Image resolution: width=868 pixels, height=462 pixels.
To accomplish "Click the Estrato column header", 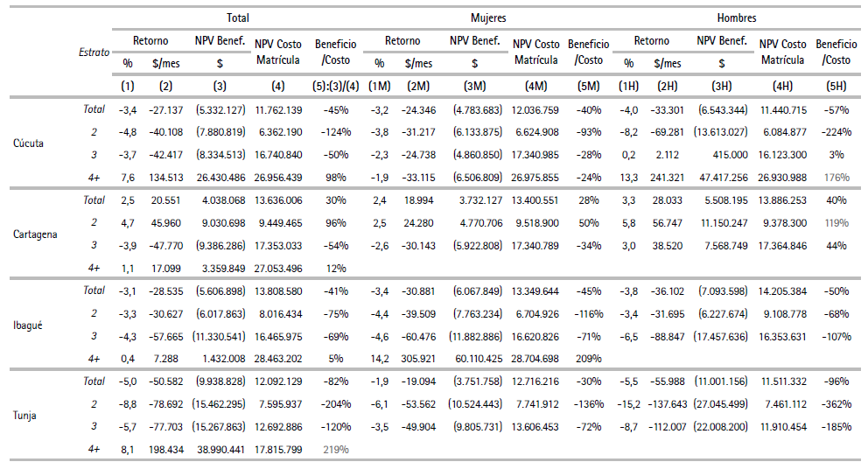I will [94, 52].
